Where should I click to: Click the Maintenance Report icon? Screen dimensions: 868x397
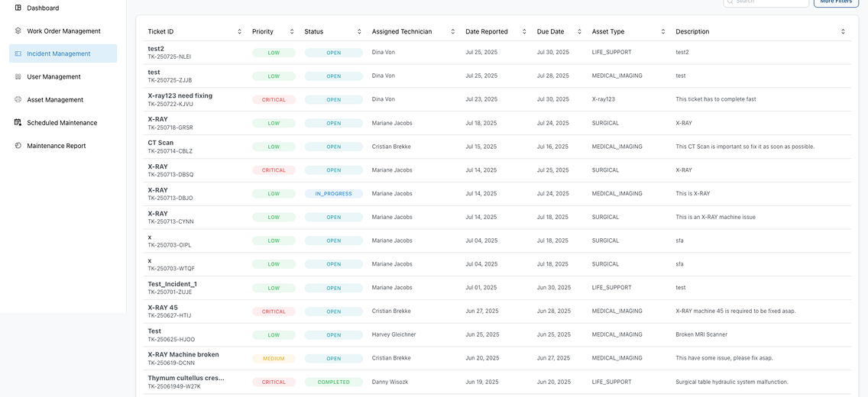click(18, 146)
